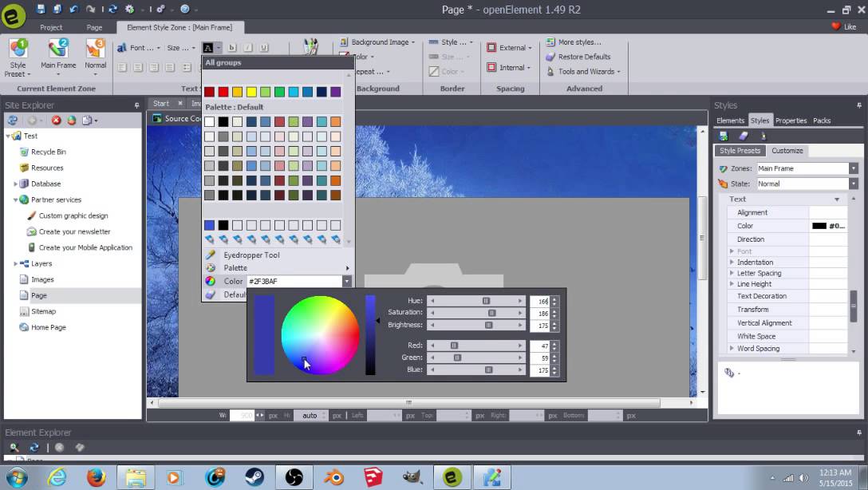The height and width of the screenshot is (490, 868).
Task: Open the External spacing dropdown
Action: [x=510, y=48]
